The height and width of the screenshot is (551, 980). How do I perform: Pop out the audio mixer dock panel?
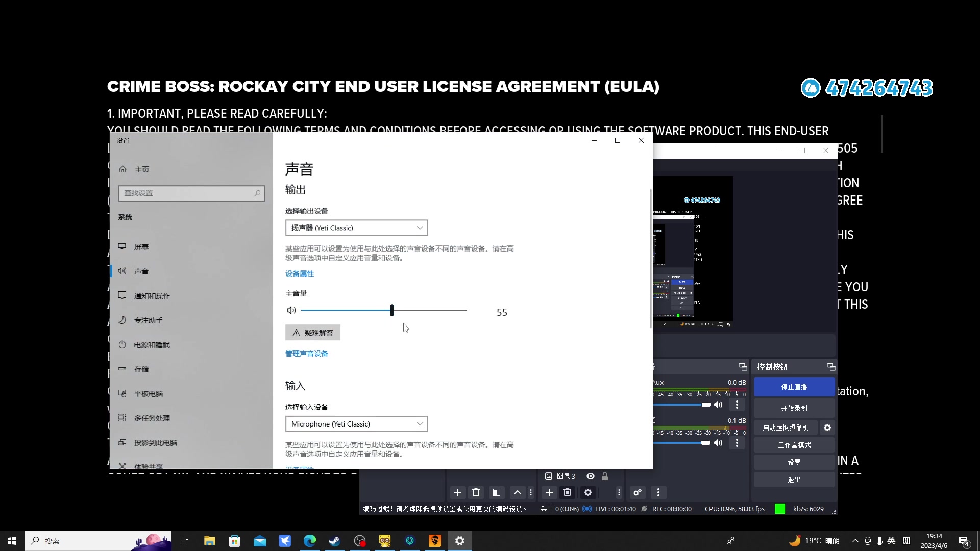coord(743,367)
